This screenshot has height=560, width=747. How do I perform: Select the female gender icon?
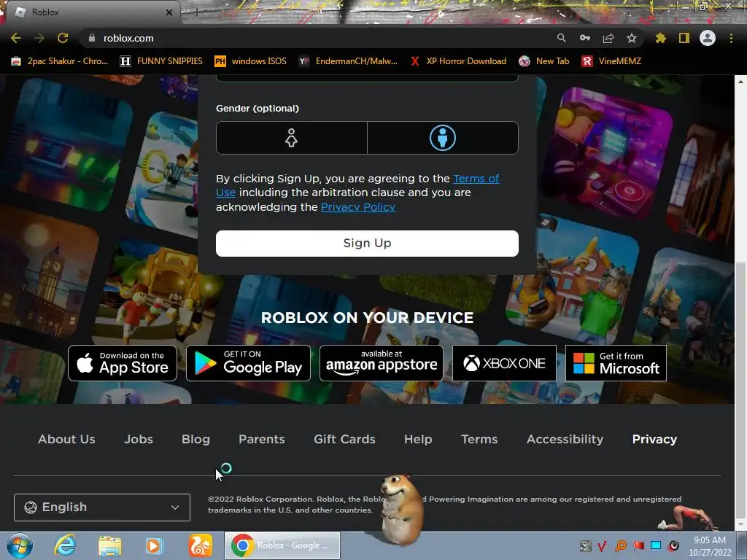(x=291, y=138)
